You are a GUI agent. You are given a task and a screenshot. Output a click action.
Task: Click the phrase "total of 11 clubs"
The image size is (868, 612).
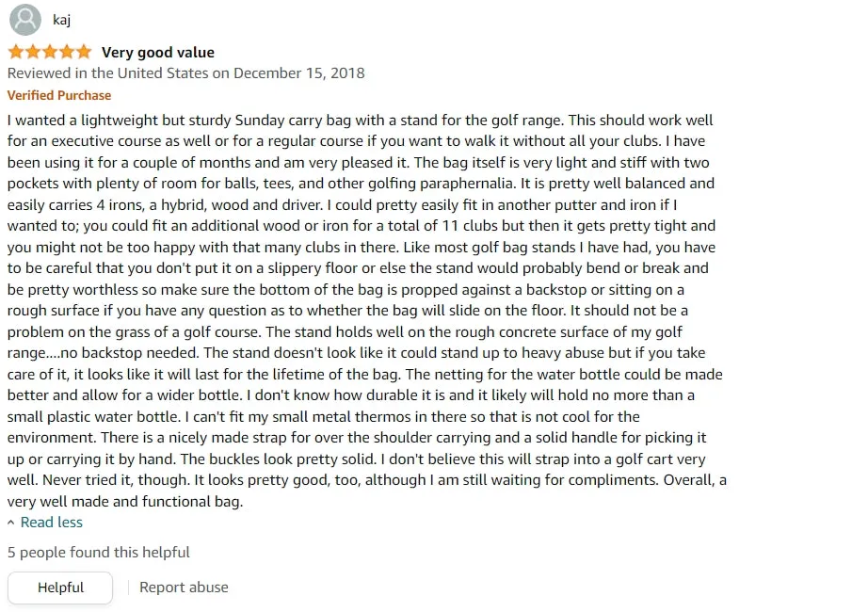point(444,226)
